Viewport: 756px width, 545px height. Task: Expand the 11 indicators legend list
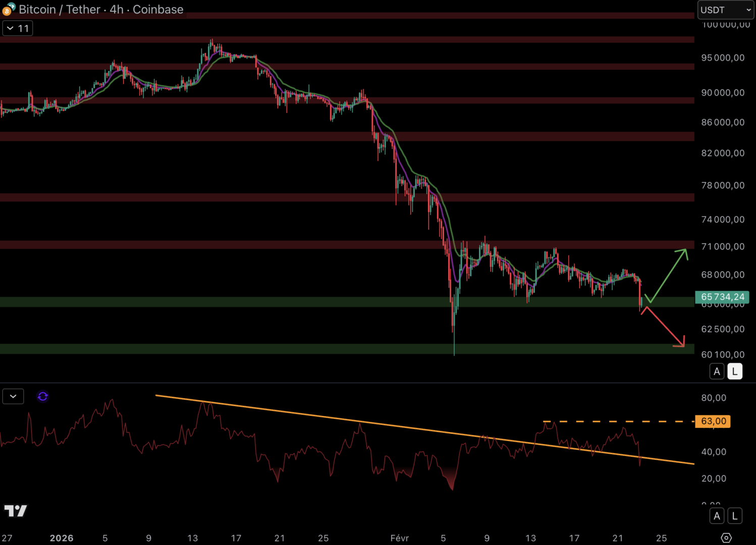(x=18, y=28)
